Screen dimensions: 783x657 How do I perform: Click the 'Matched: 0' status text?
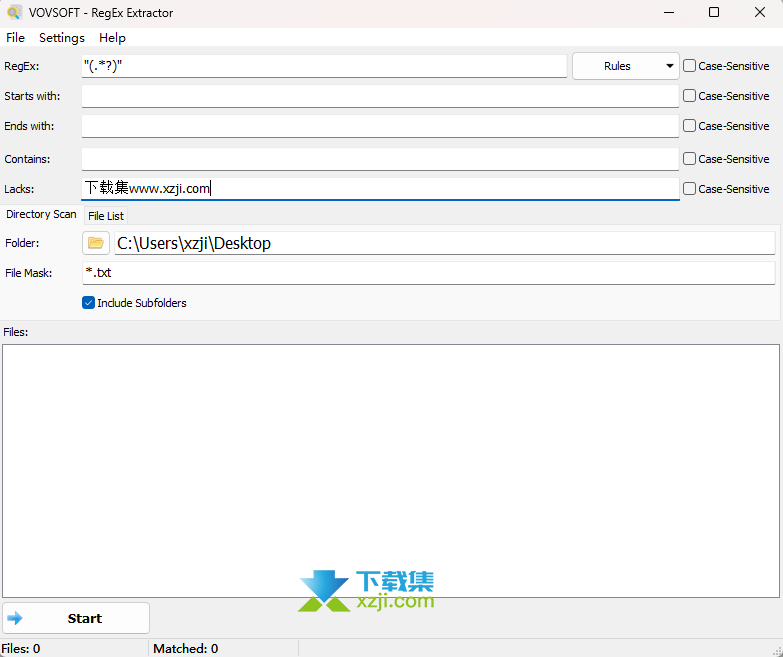coord(186,649)
